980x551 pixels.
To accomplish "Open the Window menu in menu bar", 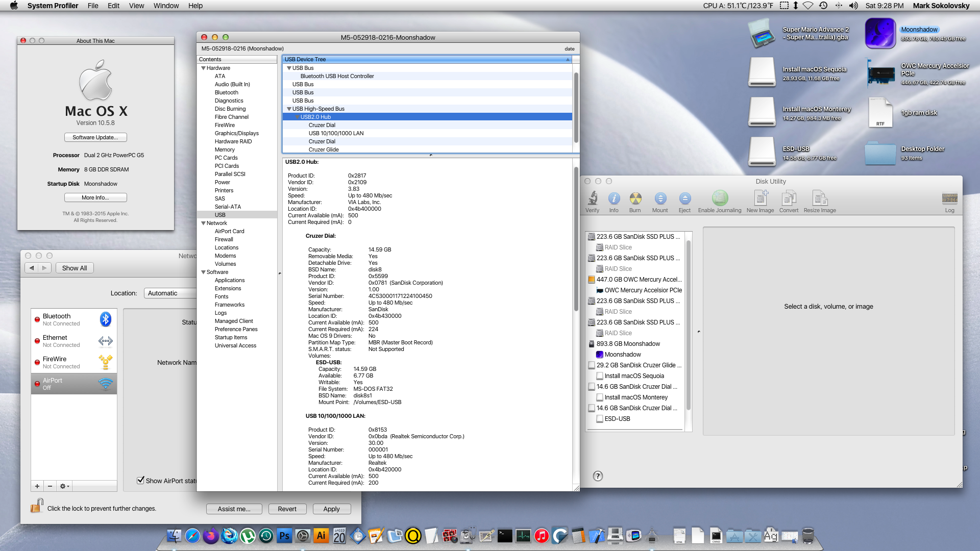I will 166,6.
